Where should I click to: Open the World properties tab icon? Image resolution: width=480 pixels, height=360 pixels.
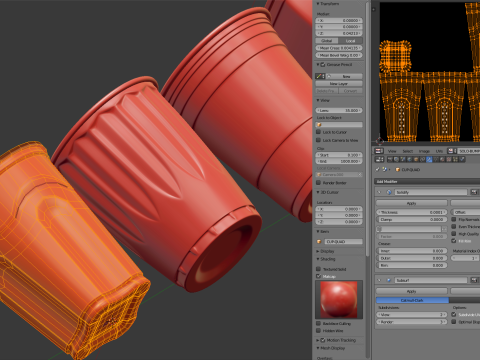coord(409,159)
